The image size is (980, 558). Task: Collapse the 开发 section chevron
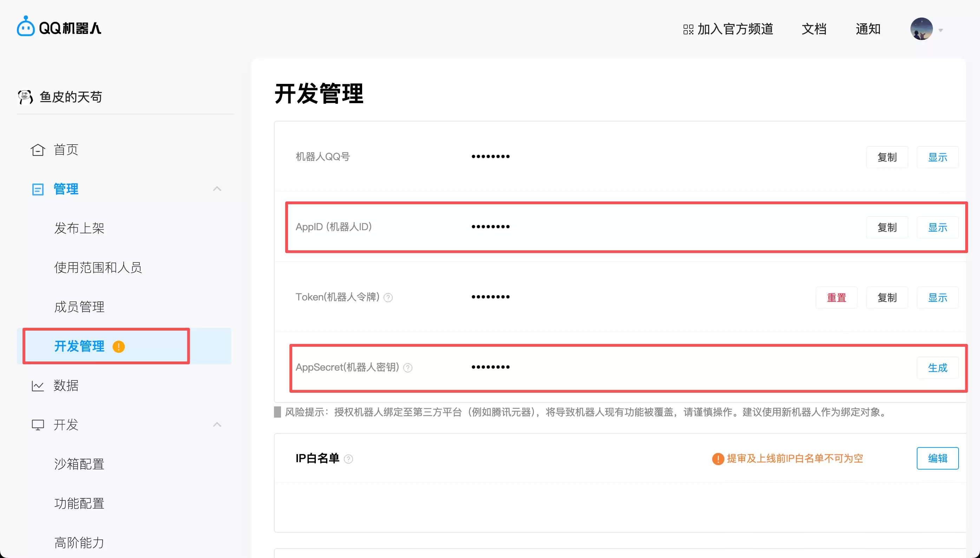(x=217, y=424)
